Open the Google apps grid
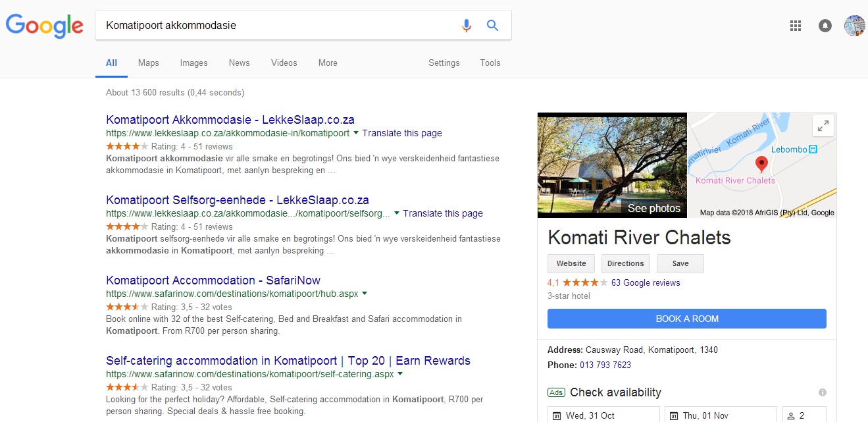The height and width of the screenshot is (422, 868). pos(796,26)
